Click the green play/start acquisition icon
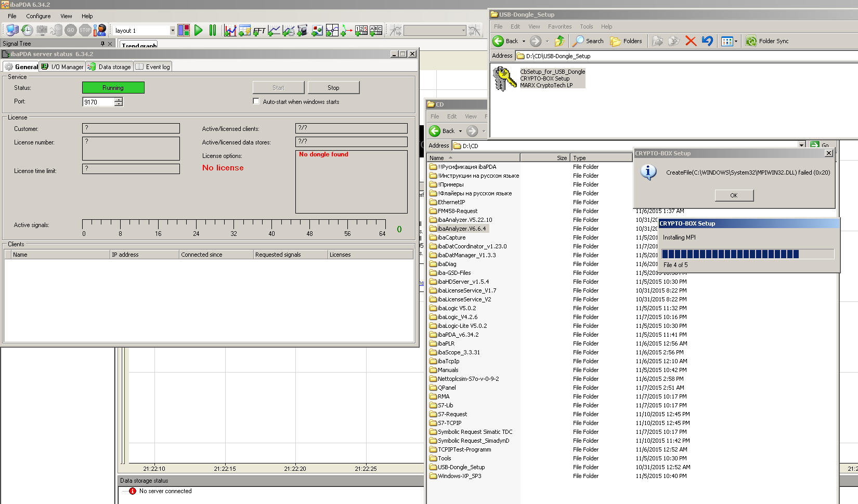This screenshot has height=504, width=858. [x=198, y=31]
